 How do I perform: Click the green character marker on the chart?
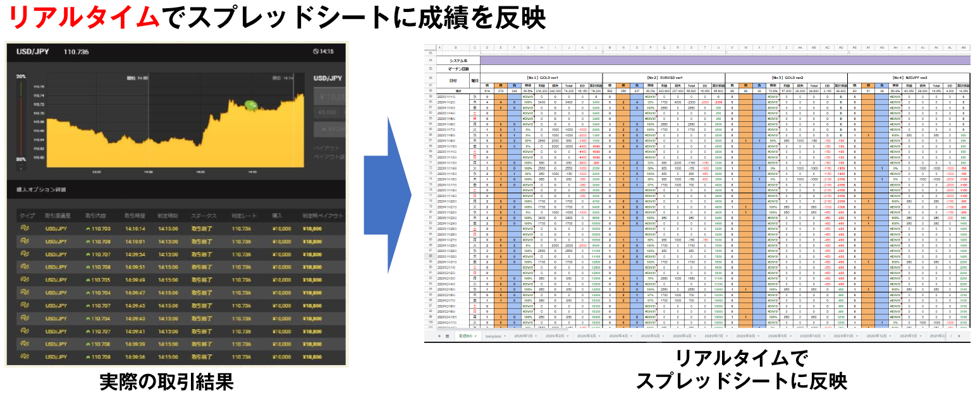click(x=250, y=106)
